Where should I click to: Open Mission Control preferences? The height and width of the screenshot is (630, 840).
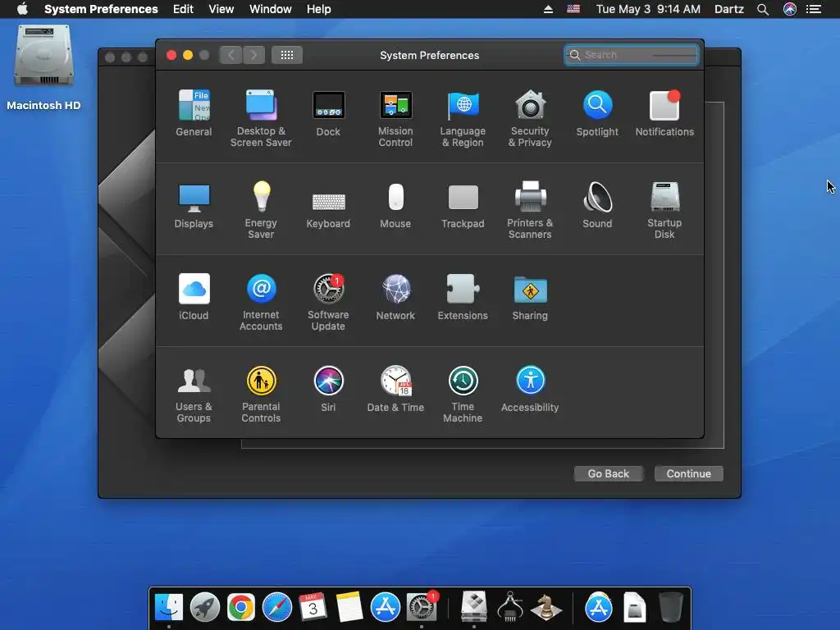coord(395,118)
